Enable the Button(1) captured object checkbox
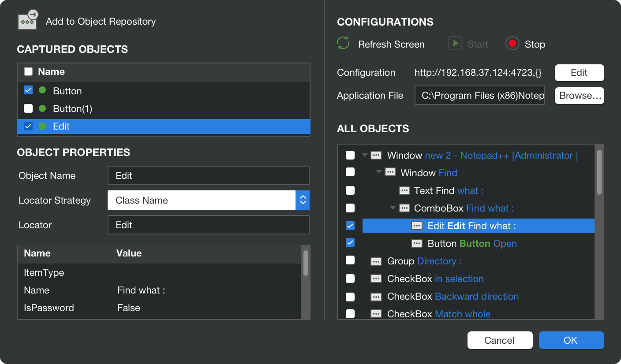This screenshot has height=364, width=621. pyautogui.click(x=28, y=108)
